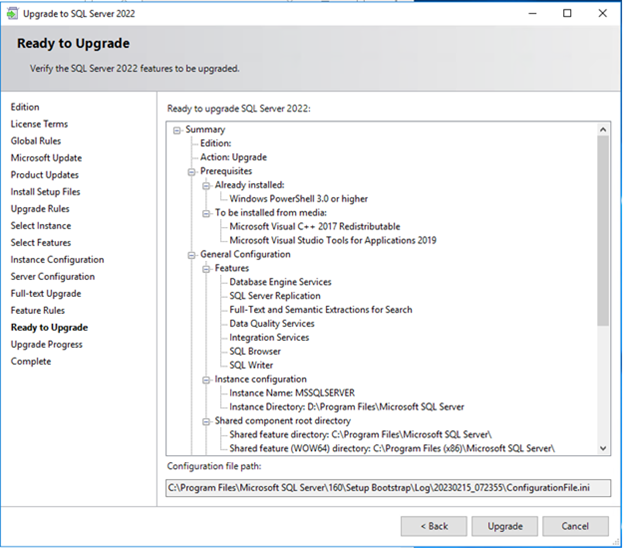624x549 pixels.
Task: Collapse the Prerequisites node
Action: click(x=191, y=172)
